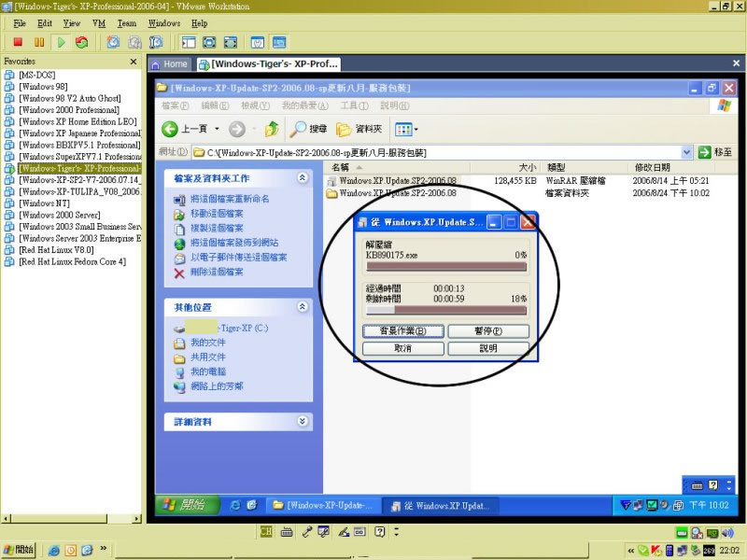Viewport: 747px width, 560px height.
Task: Collapse the 檔案及資料夾工作 panel
Action: tap(303, 177)
